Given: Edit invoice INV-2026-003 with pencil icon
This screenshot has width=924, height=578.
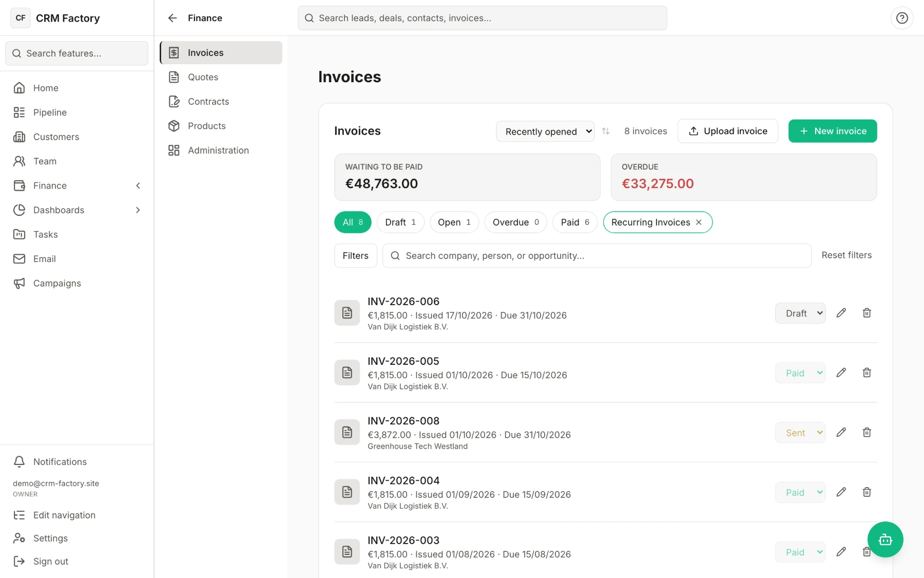Looking at the screenshot, I should pos(841,552).
